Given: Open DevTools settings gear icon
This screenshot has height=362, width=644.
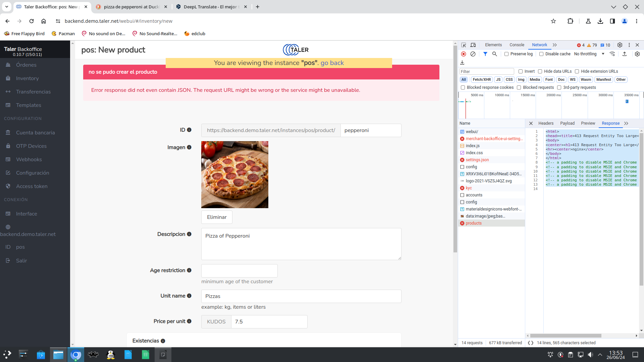Looking at the screenshot, I should (x=620, y=45).
